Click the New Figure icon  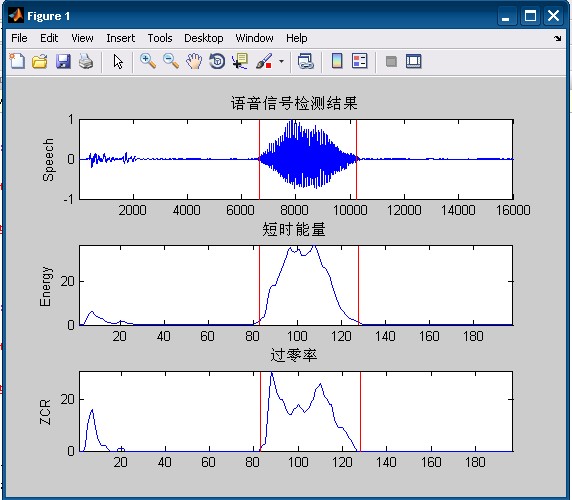[17, 61]
